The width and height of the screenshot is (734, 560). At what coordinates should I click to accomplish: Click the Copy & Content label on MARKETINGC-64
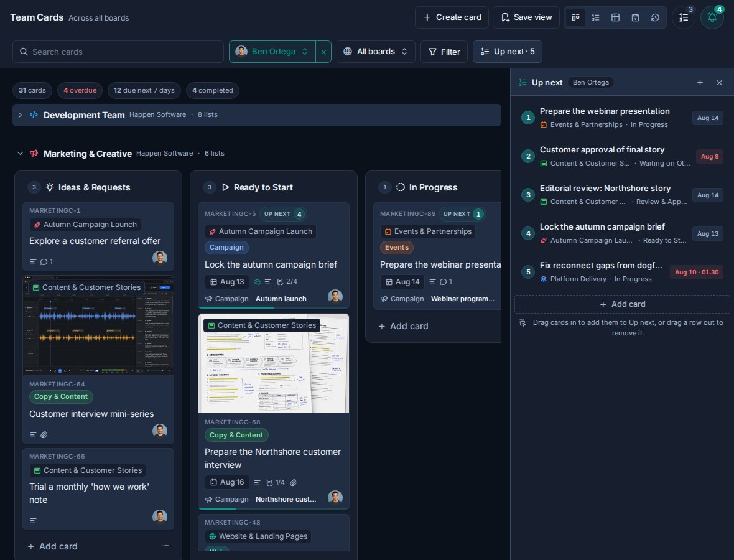pos(61,396)
